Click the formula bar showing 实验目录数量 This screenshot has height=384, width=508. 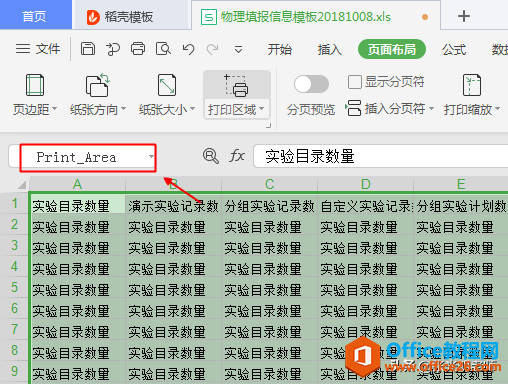coord(380,156)
